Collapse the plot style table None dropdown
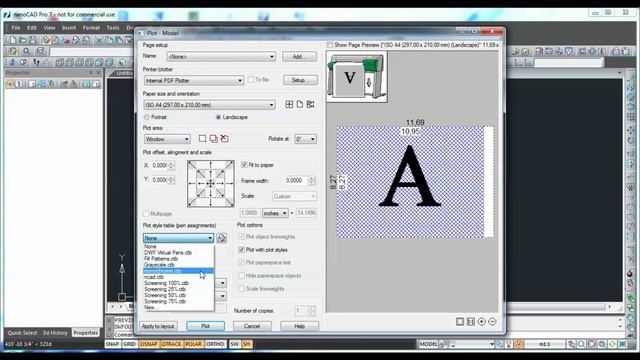The image size is (640, 360). [178, 238]
